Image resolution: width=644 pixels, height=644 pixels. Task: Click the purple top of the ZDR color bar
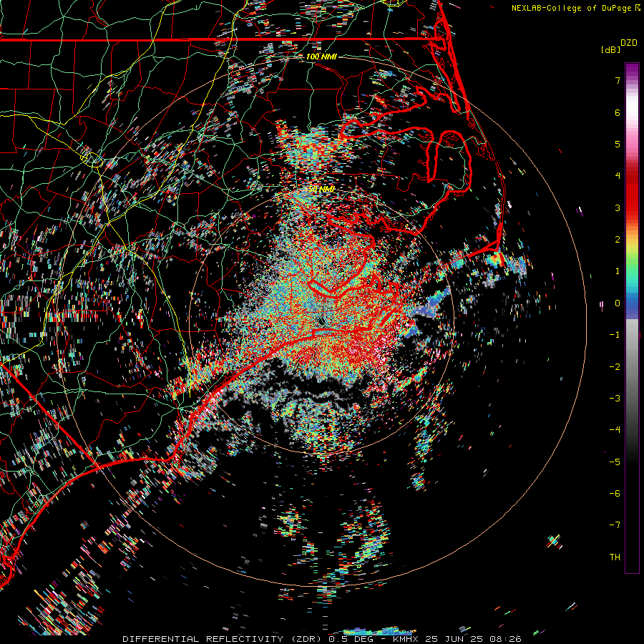pos(632,70)
